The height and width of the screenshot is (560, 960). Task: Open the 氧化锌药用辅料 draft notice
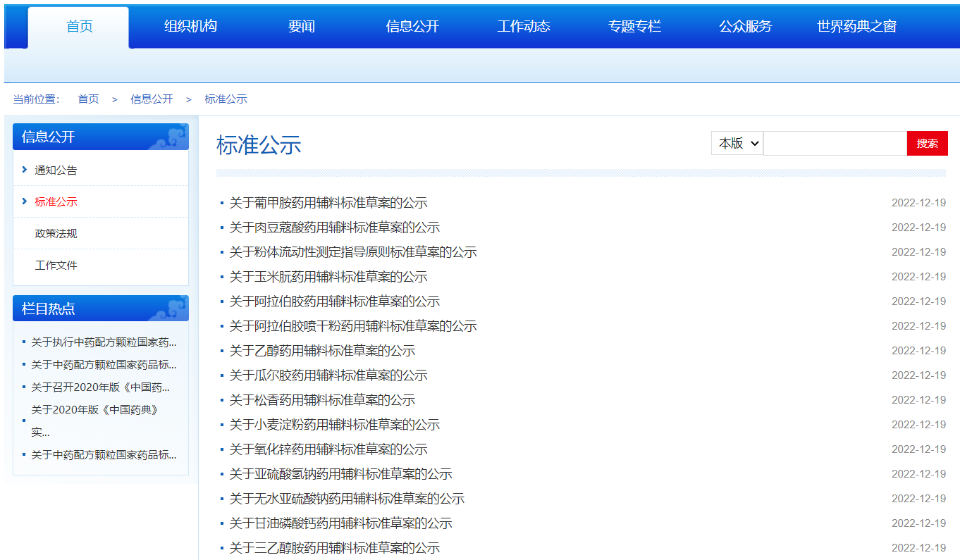[x=328, y=449]
